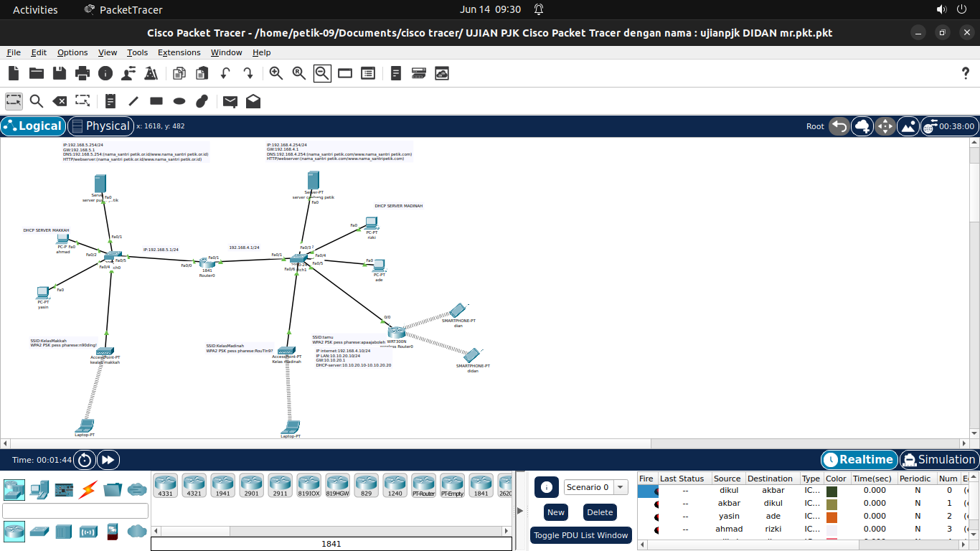Click the Toggle PDU List Window button
Viewport: 980px width, 551px height.
pyautogui.click(x=580, y=535)
